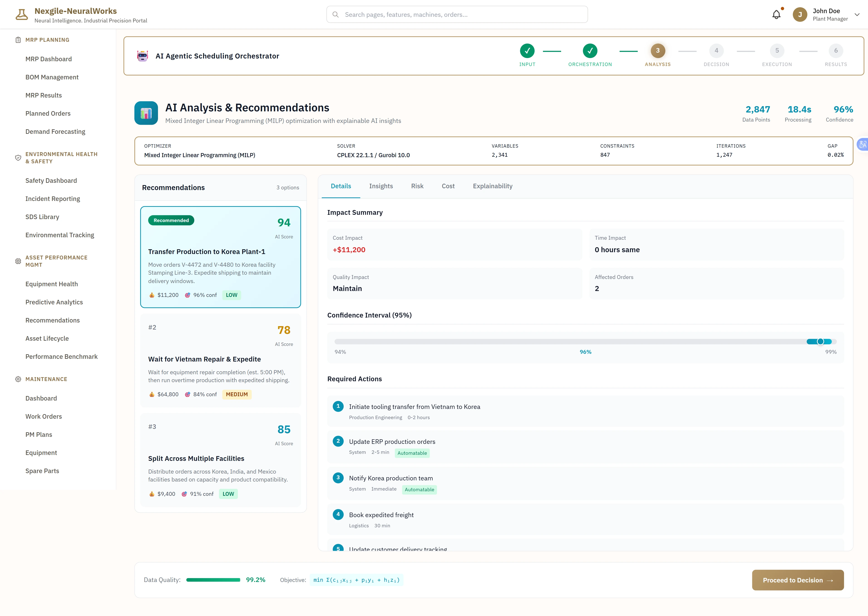Screen dimensions: 868x616
Task: Click the Nexgile-NeuralWorks flask logo
Action: [22, 15]
